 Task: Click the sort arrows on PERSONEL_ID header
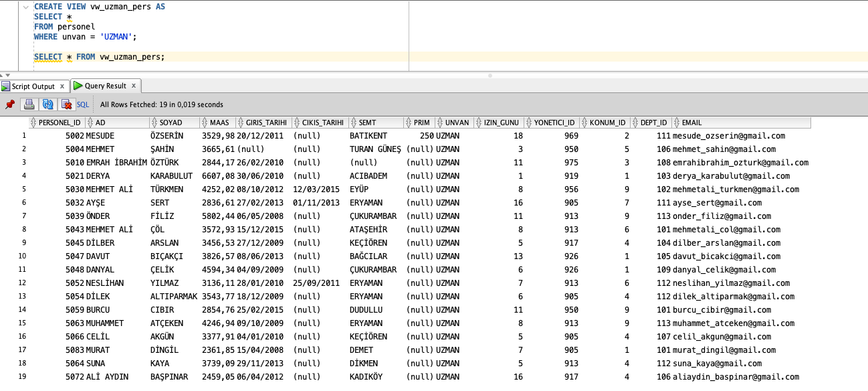(x=33, y=123)
